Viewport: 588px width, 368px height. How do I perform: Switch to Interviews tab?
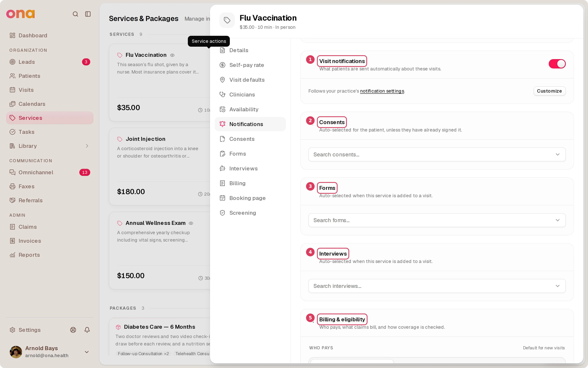coord(250,168)
